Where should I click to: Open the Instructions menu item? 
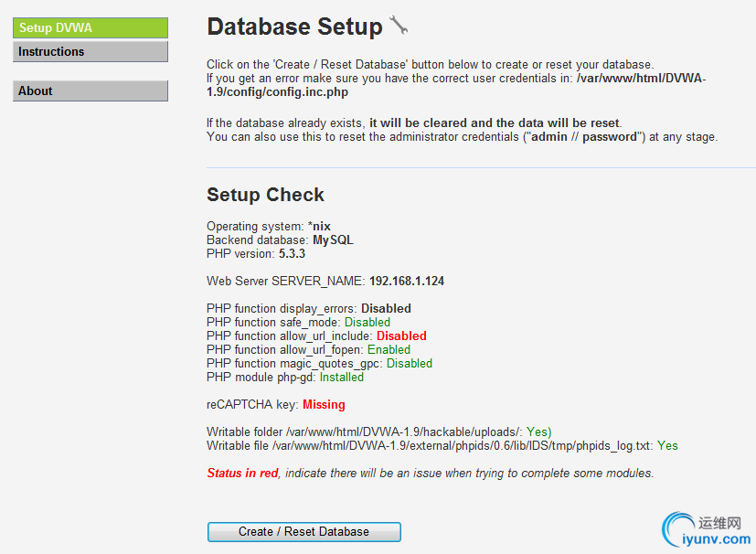[x=91, y=51]
